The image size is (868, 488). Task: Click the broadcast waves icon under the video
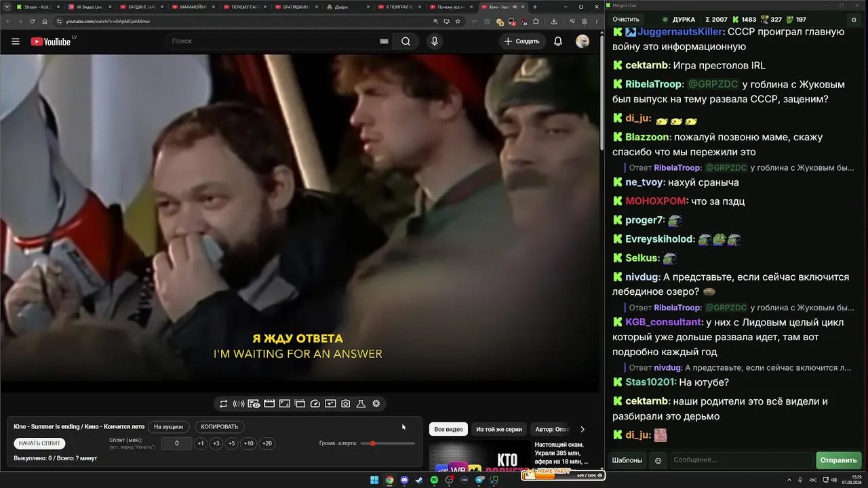point(239,404)
